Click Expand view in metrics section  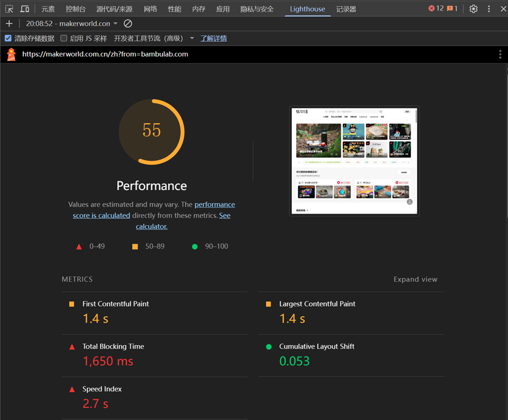point(416,279)
